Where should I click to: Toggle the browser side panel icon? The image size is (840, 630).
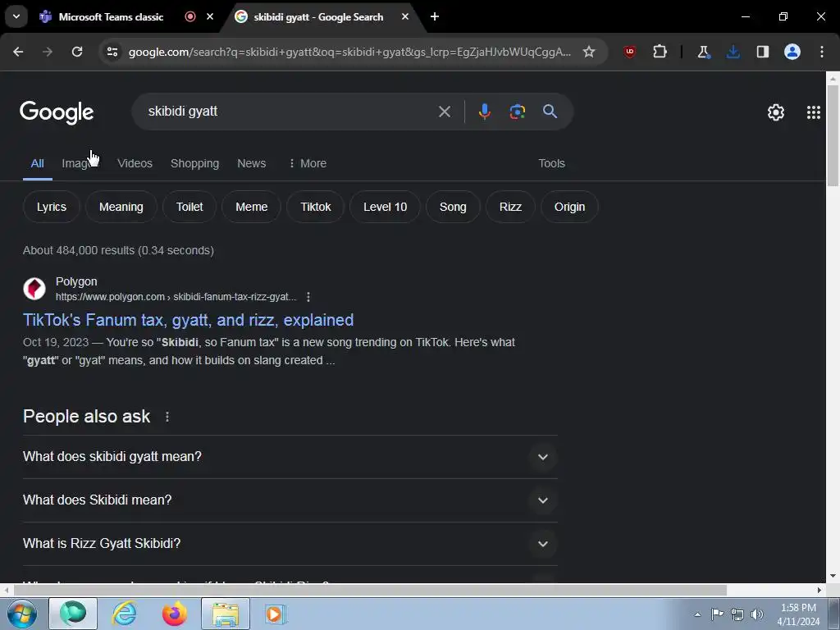point(763,52)
